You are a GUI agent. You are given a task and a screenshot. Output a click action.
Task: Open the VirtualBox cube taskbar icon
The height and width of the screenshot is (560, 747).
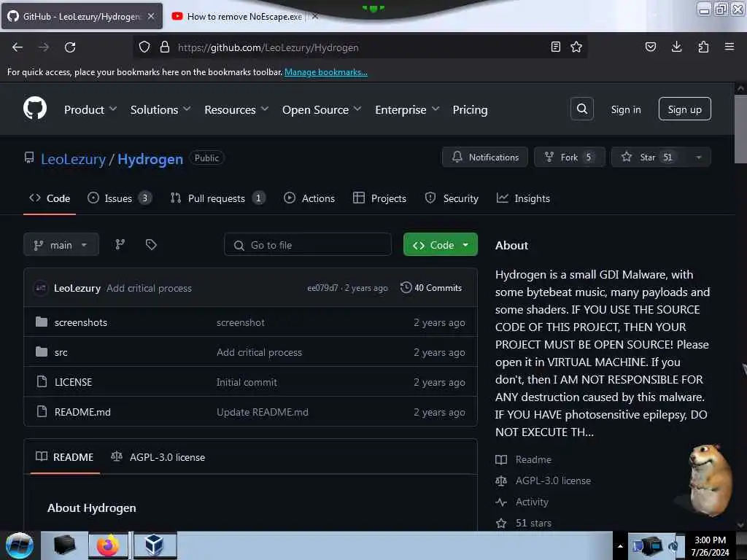pyautogui.click(x=155, y=545)
